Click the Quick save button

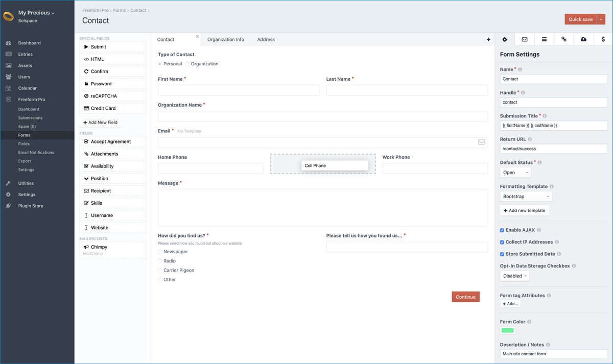tap(581, 19)
